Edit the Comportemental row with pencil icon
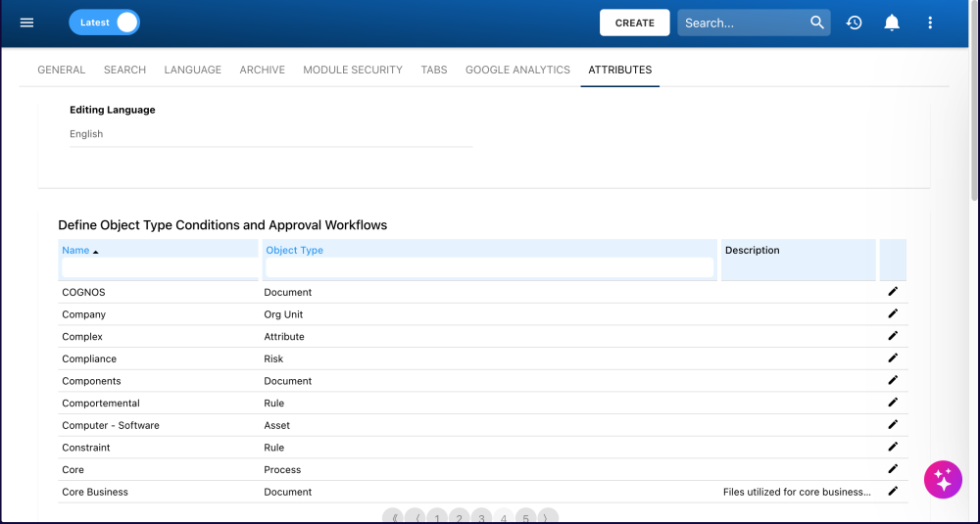The height and width of the screenshot is (524, 980). (x=893, y=403)
